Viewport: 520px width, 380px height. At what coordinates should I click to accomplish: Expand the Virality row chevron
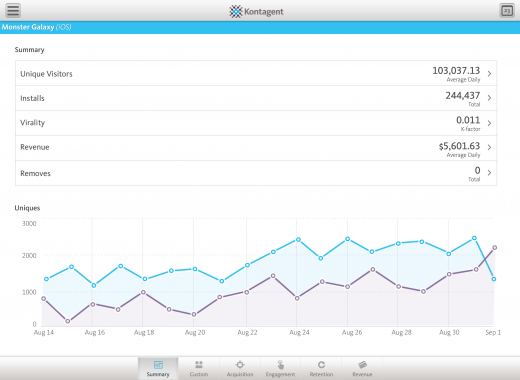click(x=489, y=123)
